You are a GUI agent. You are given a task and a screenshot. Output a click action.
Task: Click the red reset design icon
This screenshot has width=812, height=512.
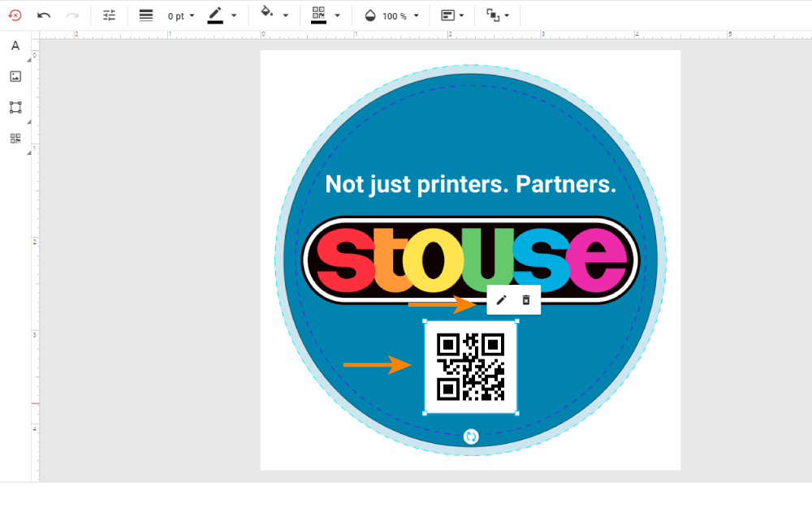(x=15, y=15)
